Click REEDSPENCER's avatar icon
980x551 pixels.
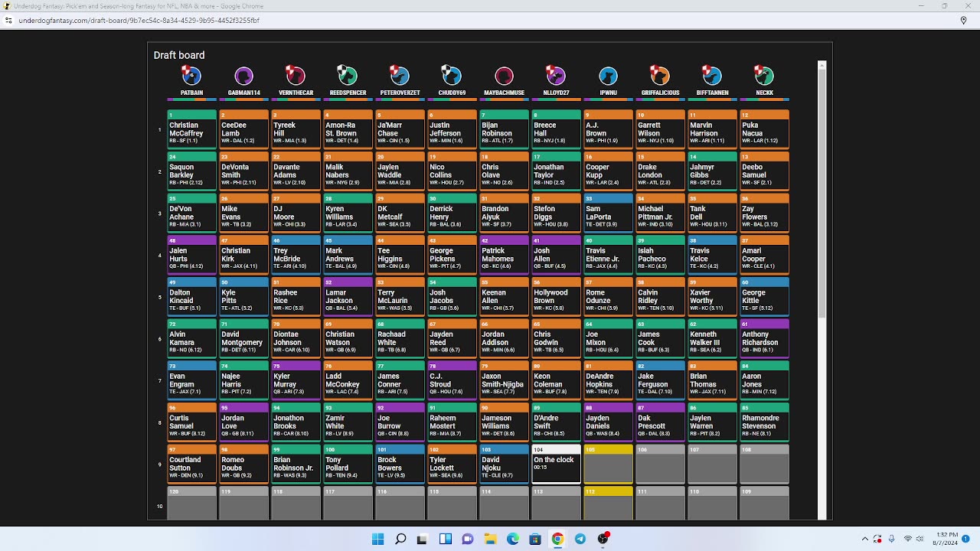point(348,76)
